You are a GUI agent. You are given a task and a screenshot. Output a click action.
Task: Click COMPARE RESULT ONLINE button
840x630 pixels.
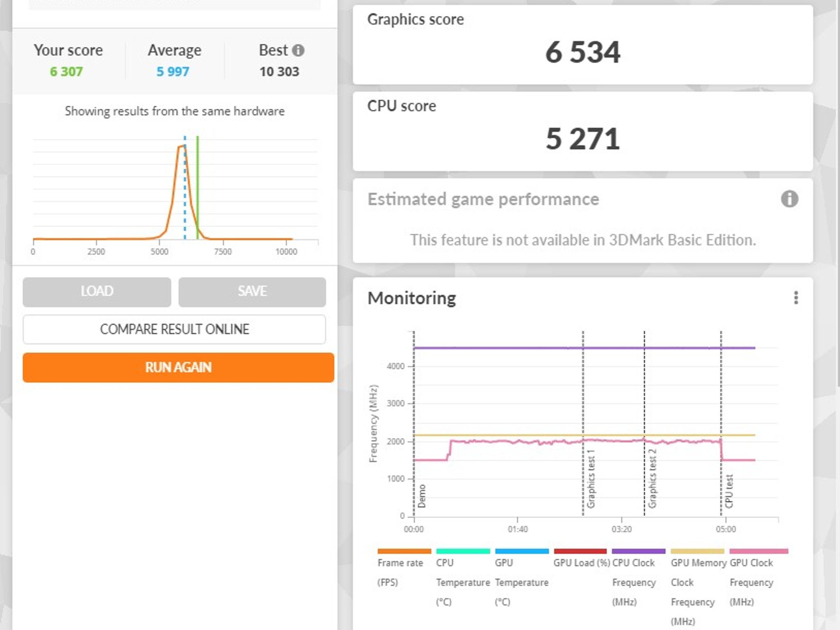click(x=174, y=329)
